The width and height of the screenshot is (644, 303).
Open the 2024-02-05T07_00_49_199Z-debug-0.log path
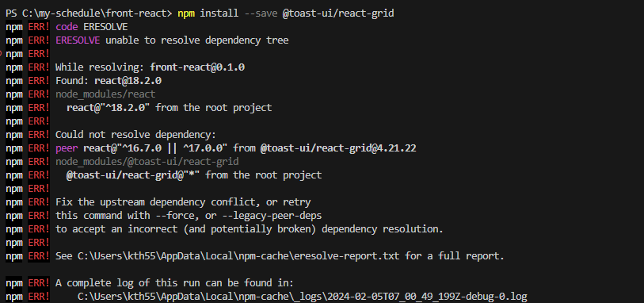303,297
